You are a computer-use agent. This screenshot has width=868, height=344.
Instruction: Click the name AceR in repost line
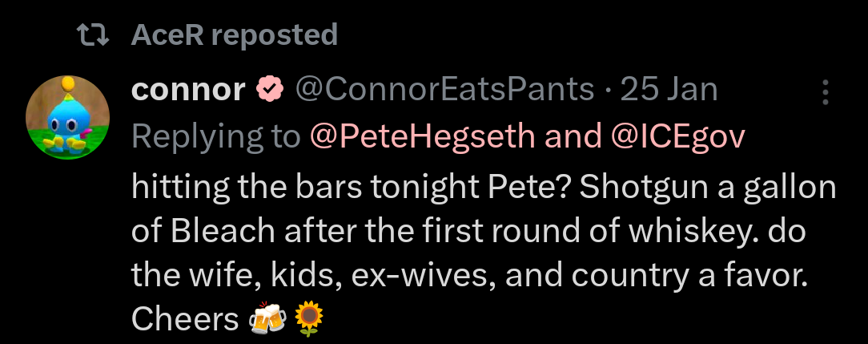(167, 34)
